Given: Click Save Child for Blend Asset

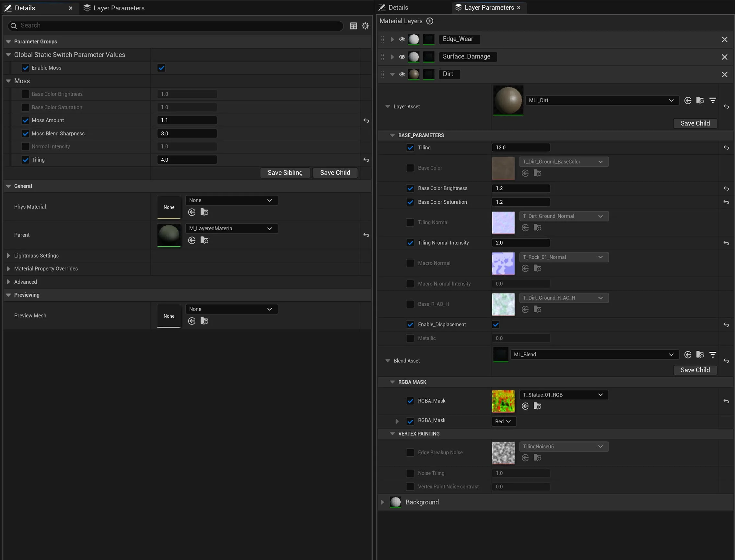Looking at the screenshot, I should [x=695, y=370].
